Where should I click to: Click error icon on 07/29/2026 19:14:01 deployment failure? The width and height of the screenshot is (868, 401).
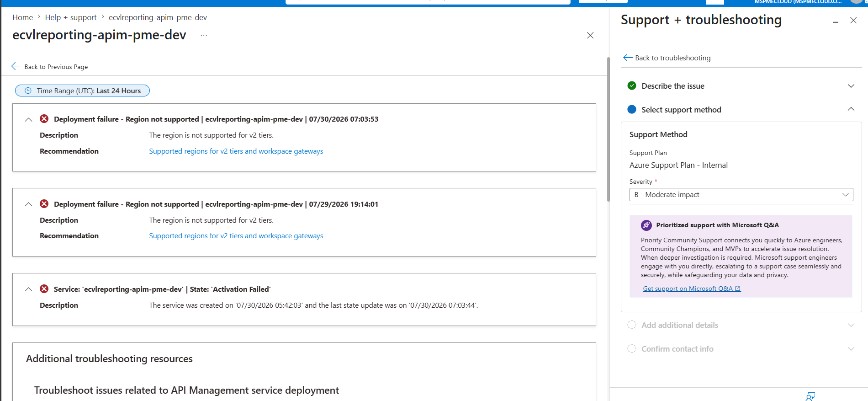coord(44,204)
